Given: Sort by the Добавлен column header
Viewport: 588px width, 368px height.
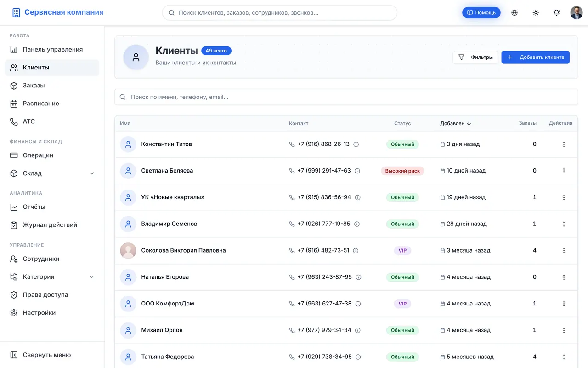Looking at the screenshot, I should tap(456, 123).
